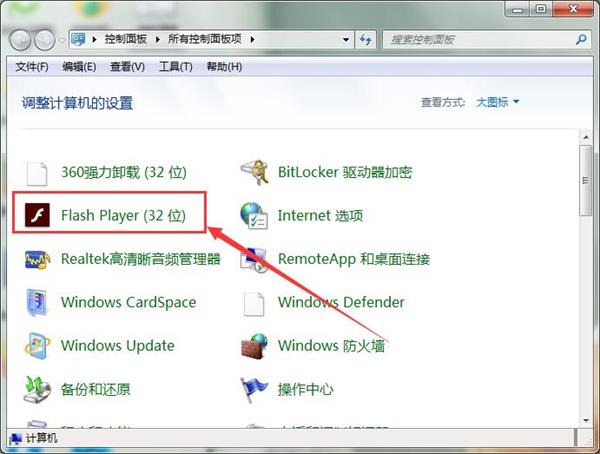The width and height of the screenshot is (600, 454).
Task: Click the vertical scrollbar thumb
Action: click(586, 181)
